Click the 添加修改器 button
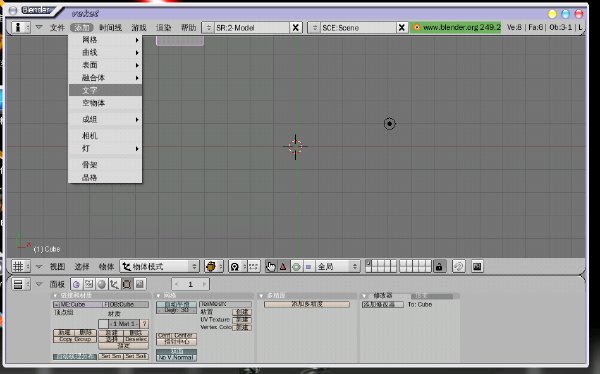Image resolution: width=600 pixels, height=374 pixels. coord(383,304)
